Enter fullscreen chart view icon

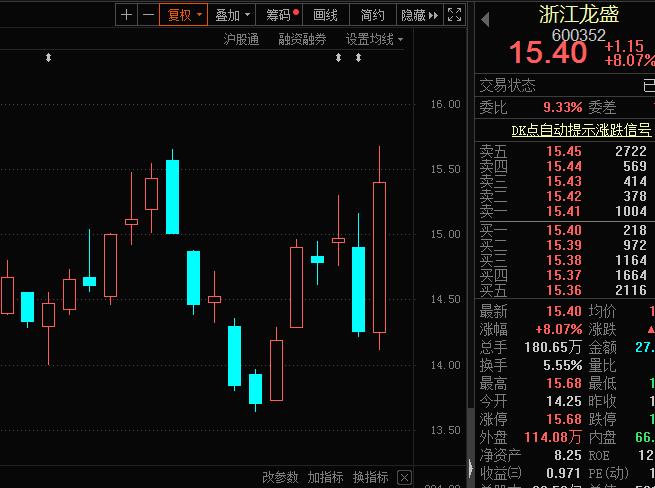[x=454, y=15]
